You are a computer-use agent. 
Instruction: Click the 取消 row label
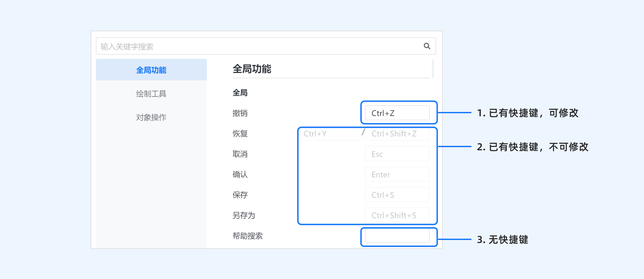click(x=240, y=154)
